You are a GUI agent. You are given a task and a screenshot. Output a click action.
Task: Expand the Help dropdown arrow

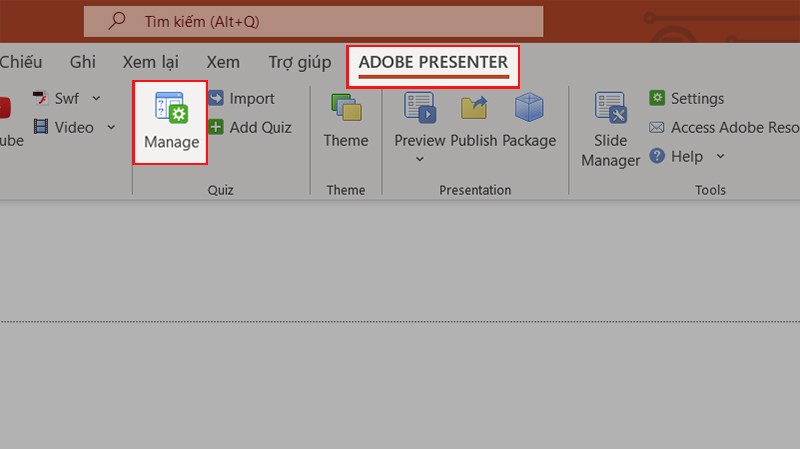coord(720,156)
